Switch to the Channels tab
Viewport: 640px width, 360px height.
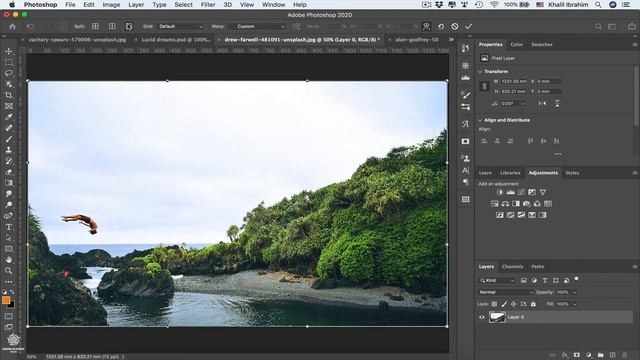click(512, 267)
